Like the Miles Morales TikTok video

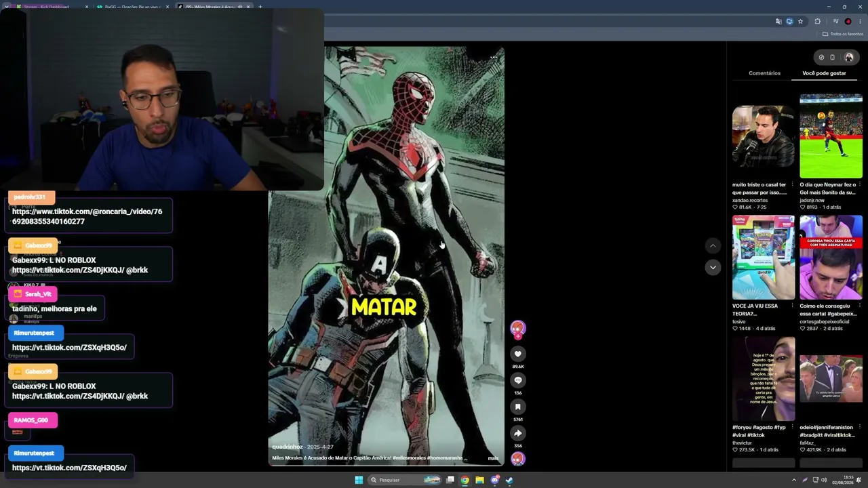point(517,354)
